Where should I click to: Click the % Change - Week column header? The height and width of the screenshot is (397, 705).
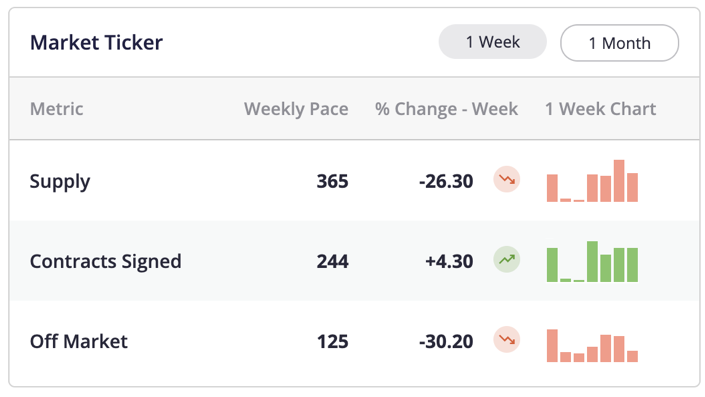coord(446,109)
